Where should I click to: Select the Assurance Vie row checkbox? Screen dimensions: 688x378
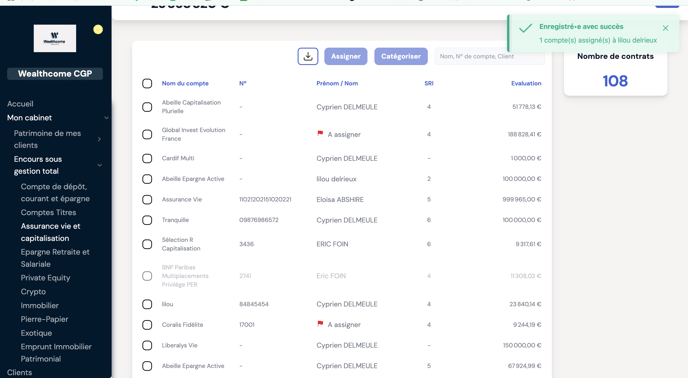147,200
